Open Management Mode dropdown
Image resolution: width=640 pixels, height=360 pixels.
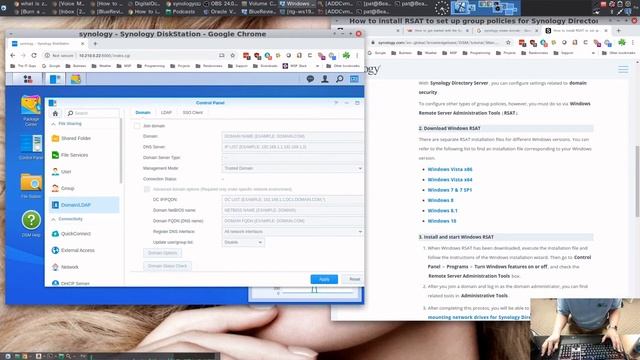pyautogui.click(x=292, y=168)
